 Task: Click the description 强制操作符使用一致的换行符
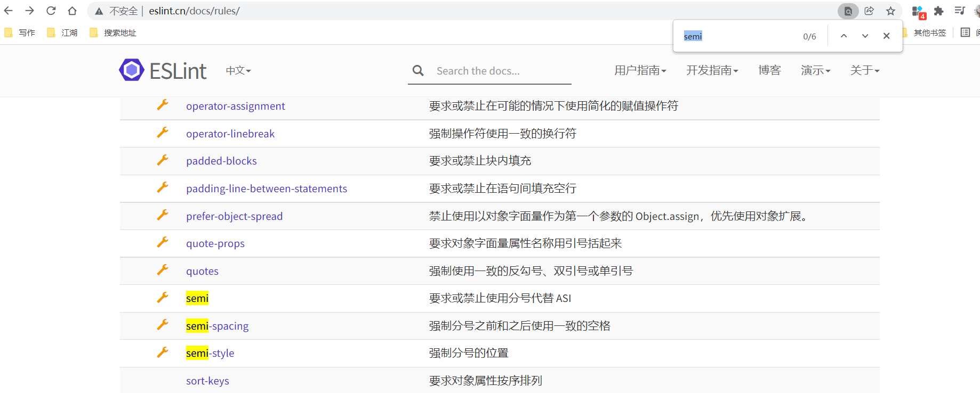tap(503, 134)
